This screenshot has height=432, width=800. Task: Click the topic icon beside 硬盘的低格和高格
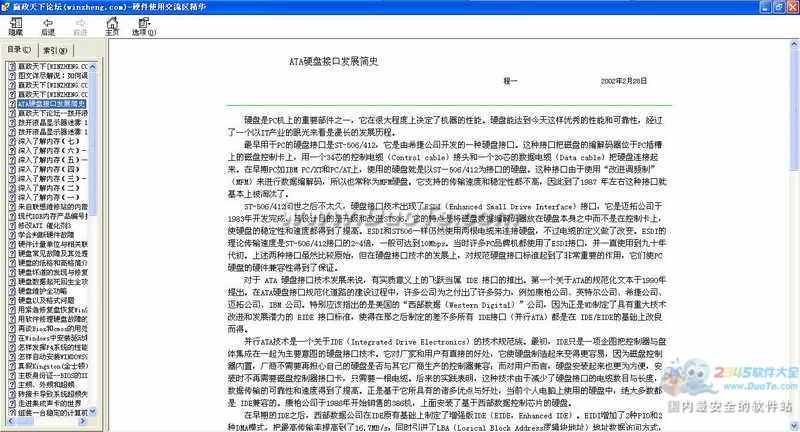coord(13,263)
